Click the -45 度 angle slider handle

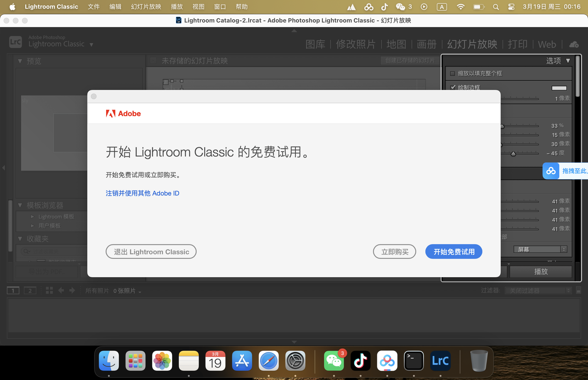513,154
